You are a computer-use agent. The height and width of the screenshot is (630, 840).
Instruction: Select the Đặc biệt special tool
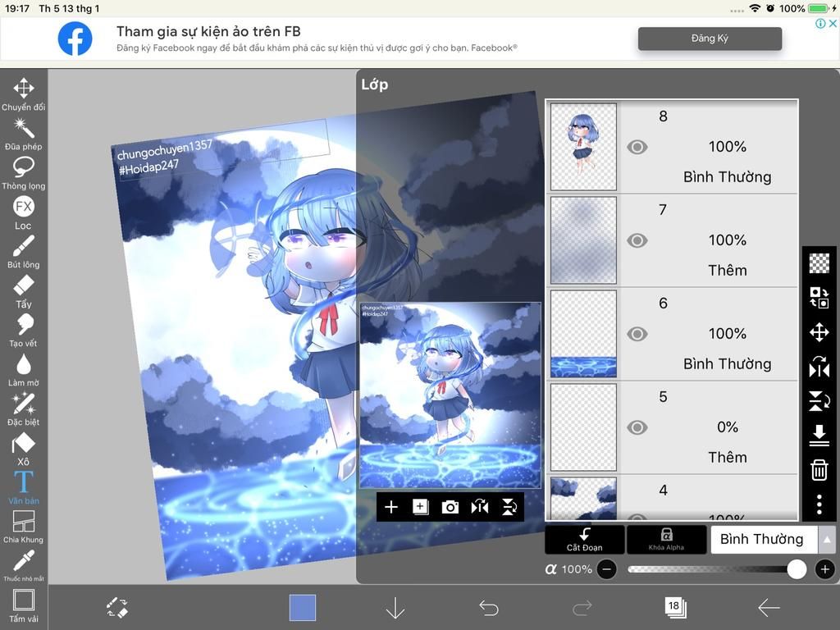pos(24,409)
